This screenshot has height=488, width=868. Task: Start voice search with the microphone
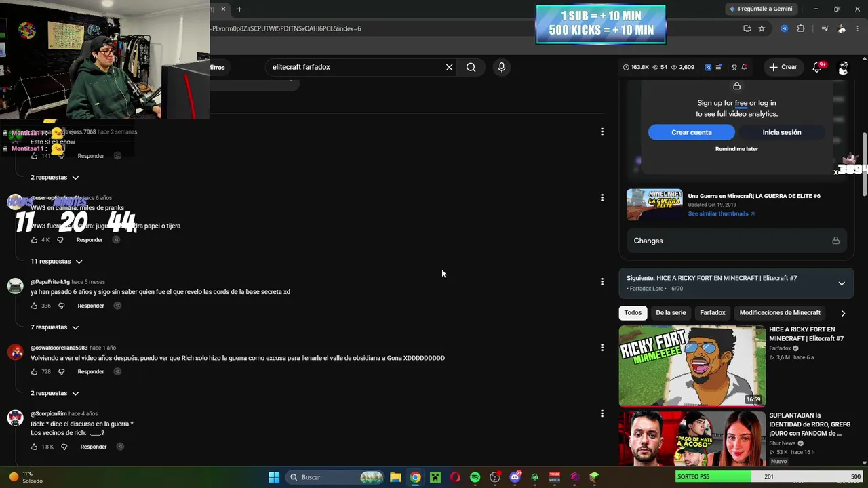click(502, 67)
